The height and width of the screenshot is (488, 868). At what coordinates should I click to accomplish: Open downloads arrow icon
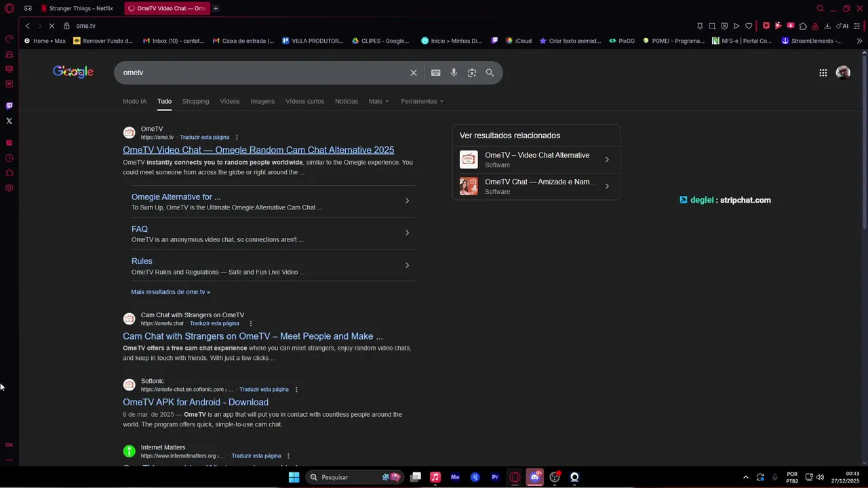pyautogui.click(x=827, y=26)
